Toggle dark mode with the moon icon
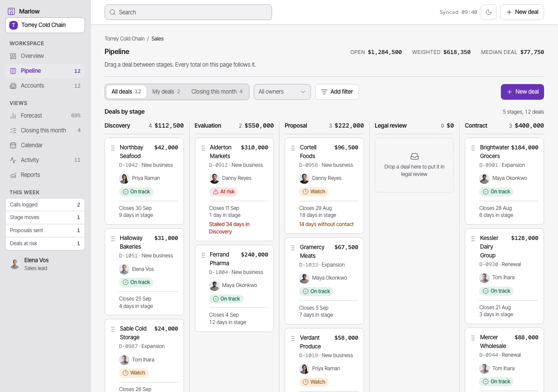This screenshot has width=558, height=392. pos(489,12)
